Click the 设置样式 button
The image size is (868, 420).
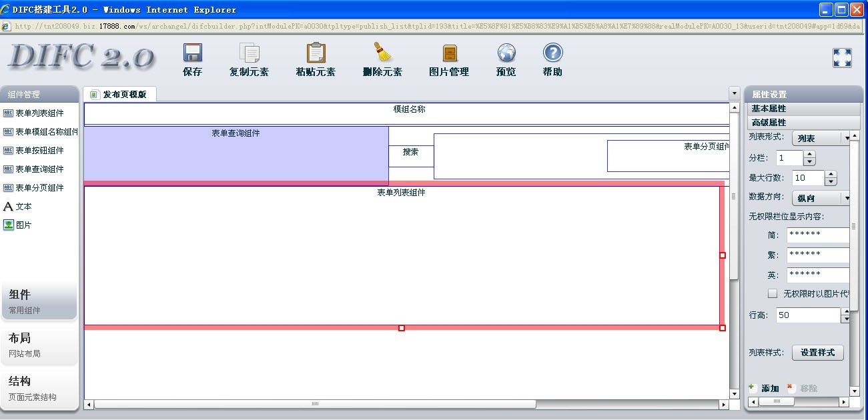817,353
